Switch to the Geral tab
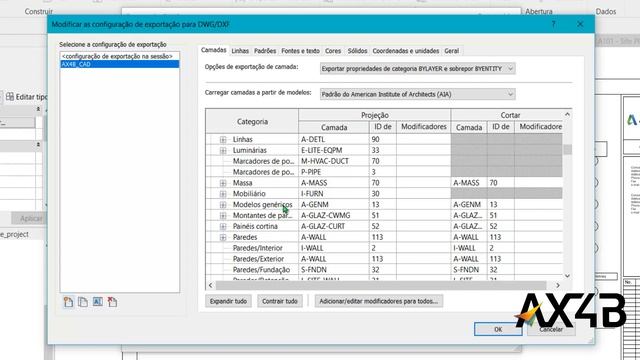The image size is (640, 360). (451, 51)
